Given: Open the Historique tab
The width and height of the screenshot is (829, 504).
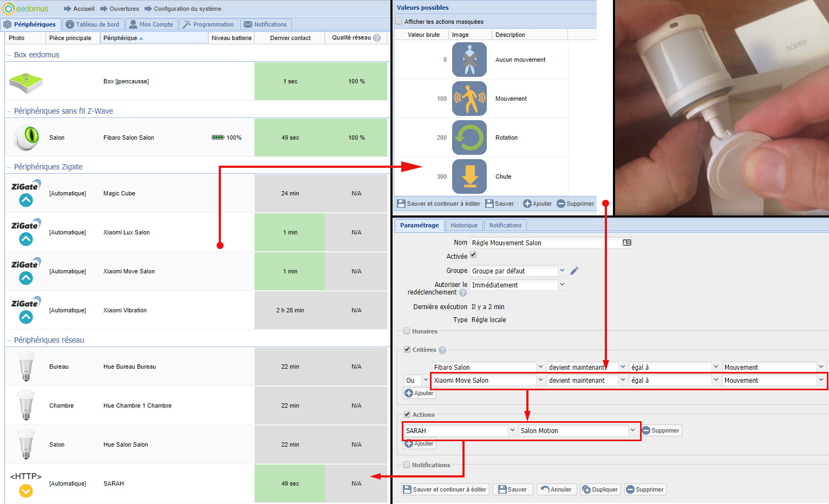Looking at the screenshot, I should tap(464, 225).
